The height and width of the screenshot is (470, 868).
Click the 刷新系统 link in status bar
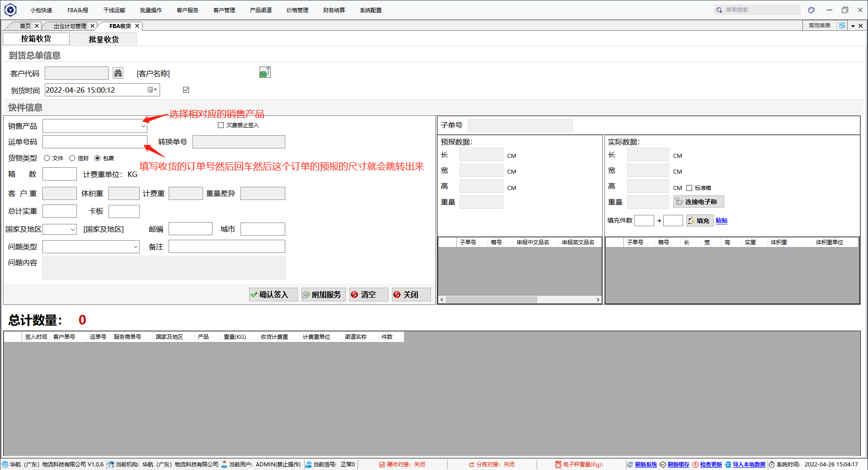pos(646,465)
